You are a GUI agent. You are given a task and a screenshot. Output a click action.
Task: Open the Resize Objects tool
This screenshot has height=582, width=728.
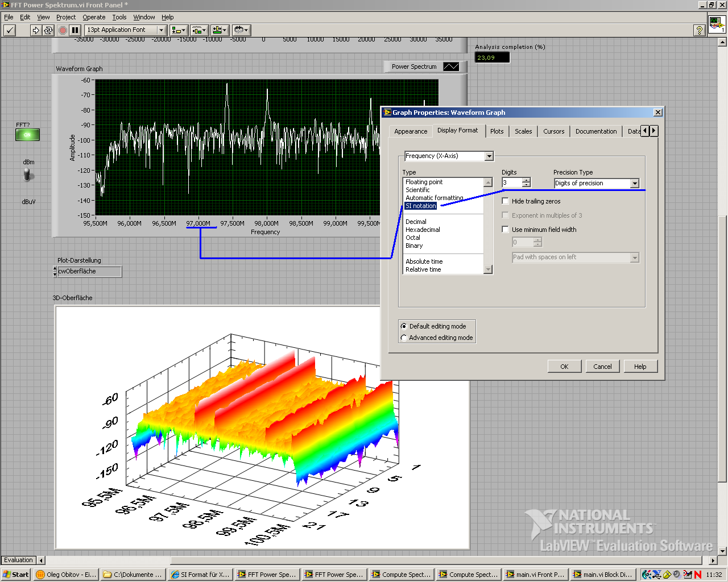219,30
